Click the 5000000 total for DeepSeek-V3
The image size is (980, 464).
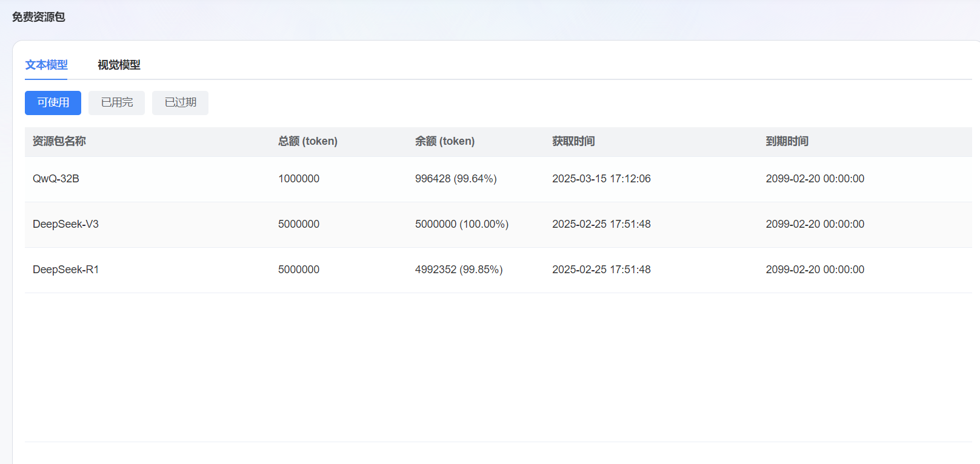coord(299,224)
